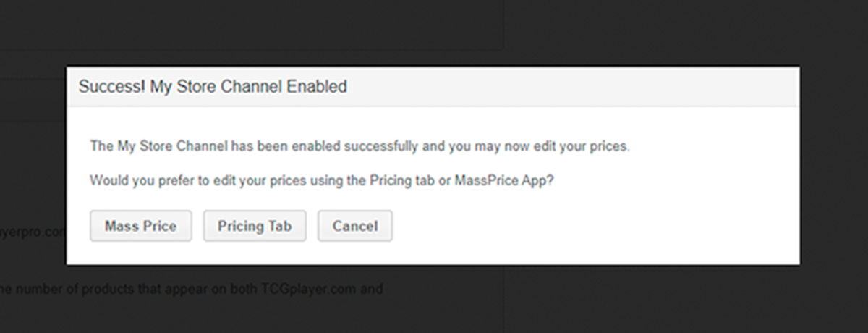
Task: Click the dark overlay above the dialog
Action: pyautogui.click(x=651, y=33)
